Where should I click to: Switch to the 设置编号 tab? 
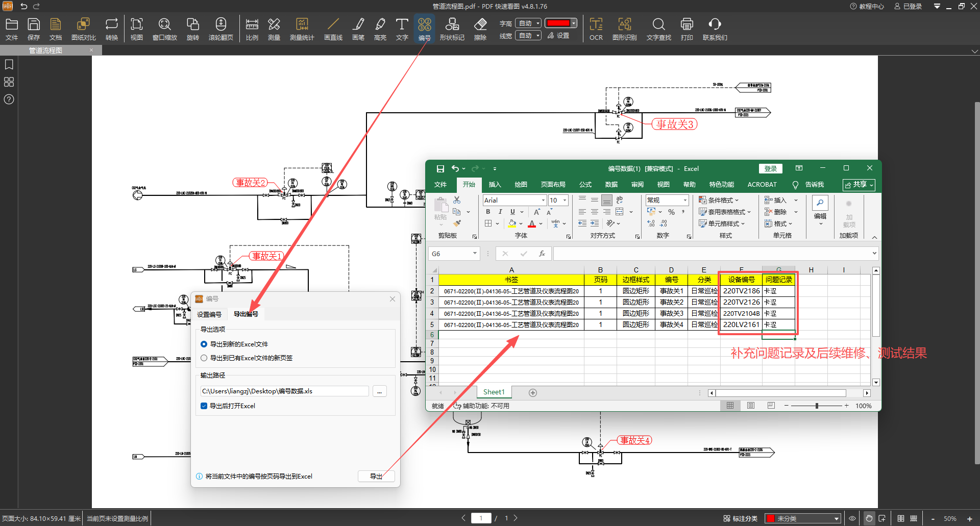click(209, 314)
